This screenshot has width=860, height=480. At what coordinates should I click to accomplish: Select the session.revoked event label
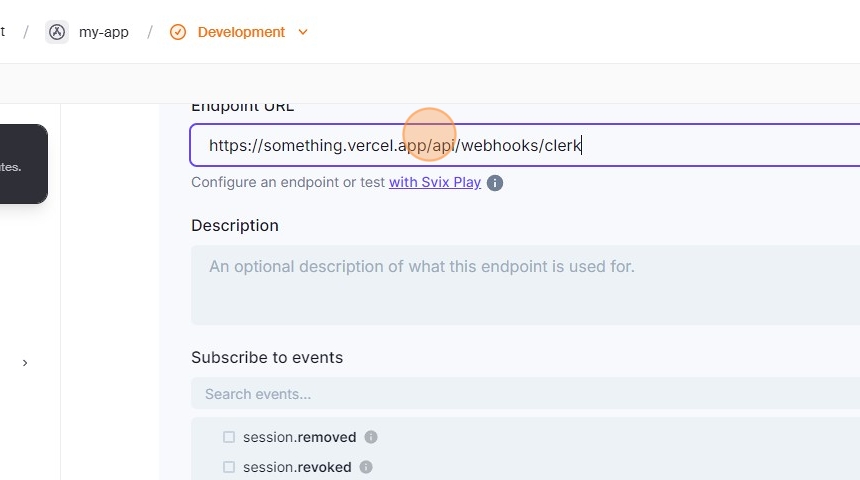(x=297, y=467)
